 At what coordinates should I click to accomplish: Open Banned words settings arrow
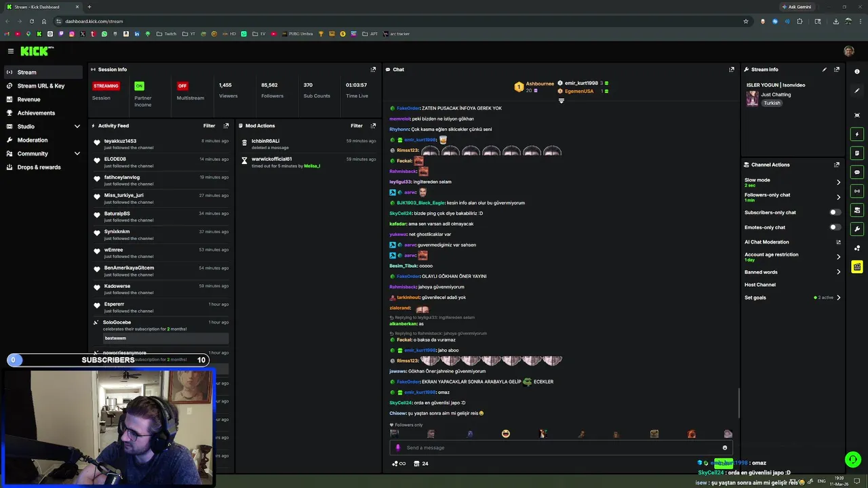(x=838, y=272)
